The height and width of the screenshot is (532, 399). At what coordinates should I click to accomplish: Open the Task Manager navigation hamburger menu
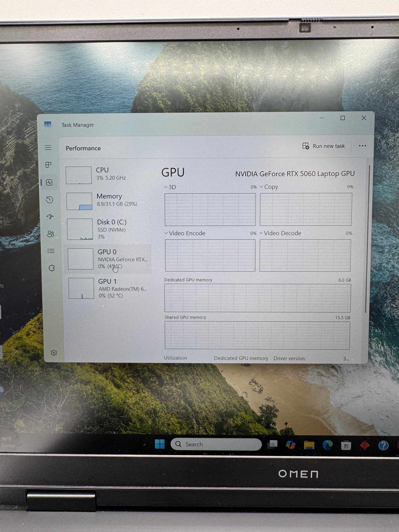tap(48, 147)
